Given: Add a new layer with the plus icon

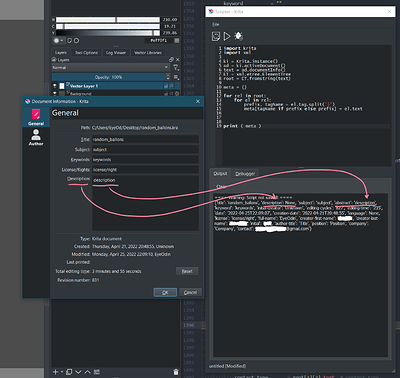Looking at the screenshot, I should (x=56, y=372).
